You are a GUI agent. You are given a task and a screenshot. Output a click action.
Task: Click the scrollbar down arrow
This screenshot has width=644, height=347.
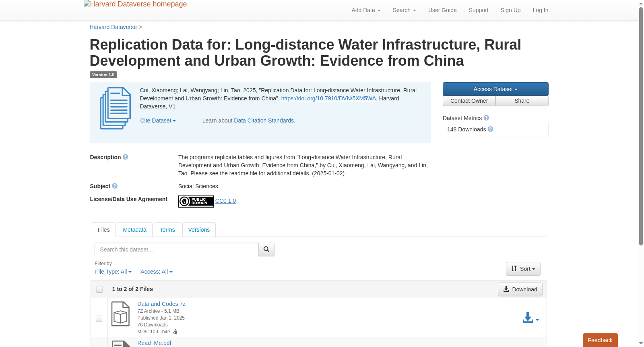(641, 344)
